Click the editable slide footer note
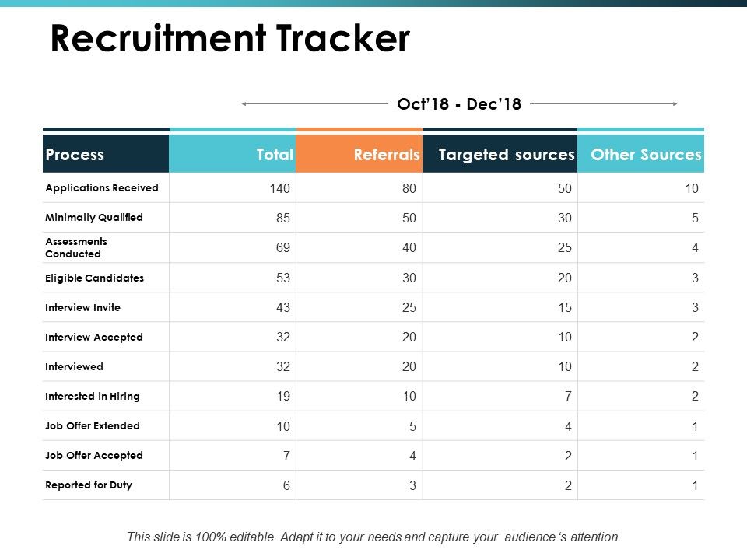747x560 pixels. [374, 537]
